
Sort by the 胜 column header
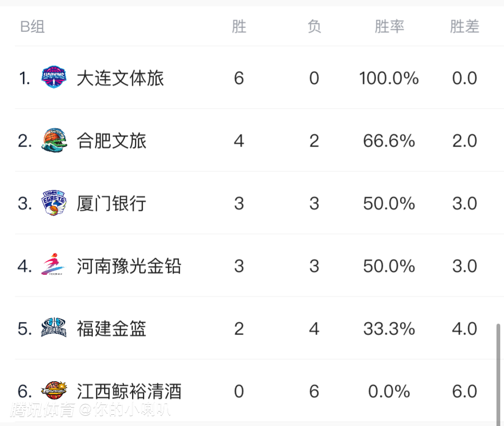pyautogui.click(x=239, y=27)
